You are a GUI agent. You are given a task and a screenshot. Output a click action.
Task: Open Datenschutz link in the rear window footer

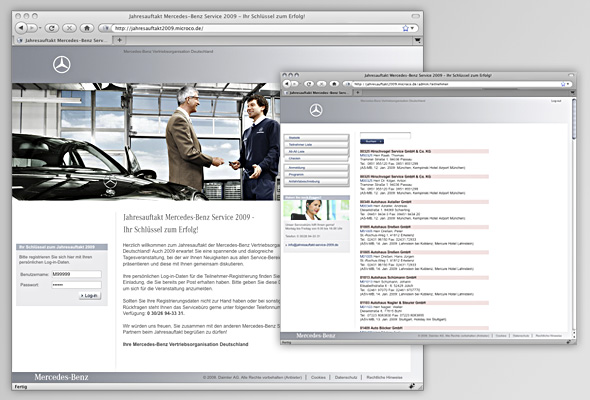346,377
